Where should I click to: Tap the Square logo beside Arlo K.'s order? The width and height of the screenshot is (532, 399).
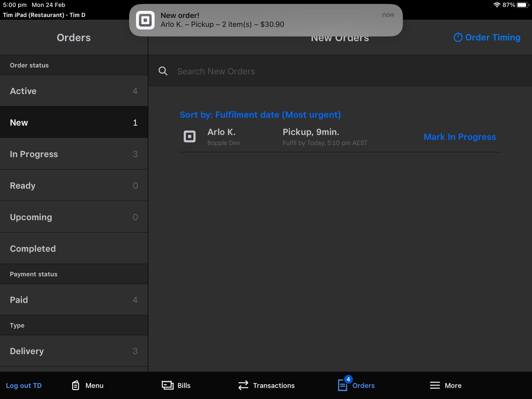tap(189, 136)
